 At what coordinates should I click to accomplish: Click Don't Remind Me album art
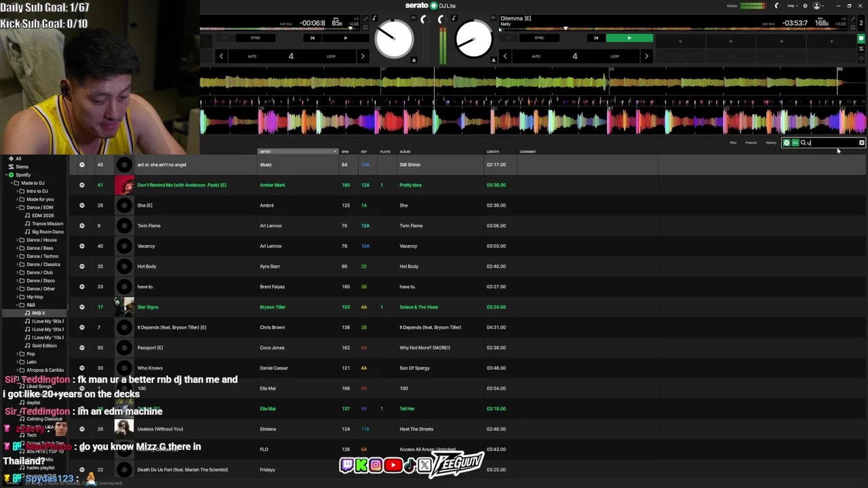pos(124,185)
